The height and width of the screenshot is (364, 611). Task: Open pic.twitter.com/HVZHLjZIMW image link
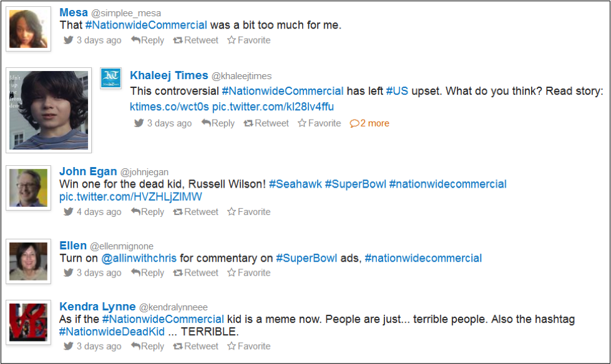(130, 196)
